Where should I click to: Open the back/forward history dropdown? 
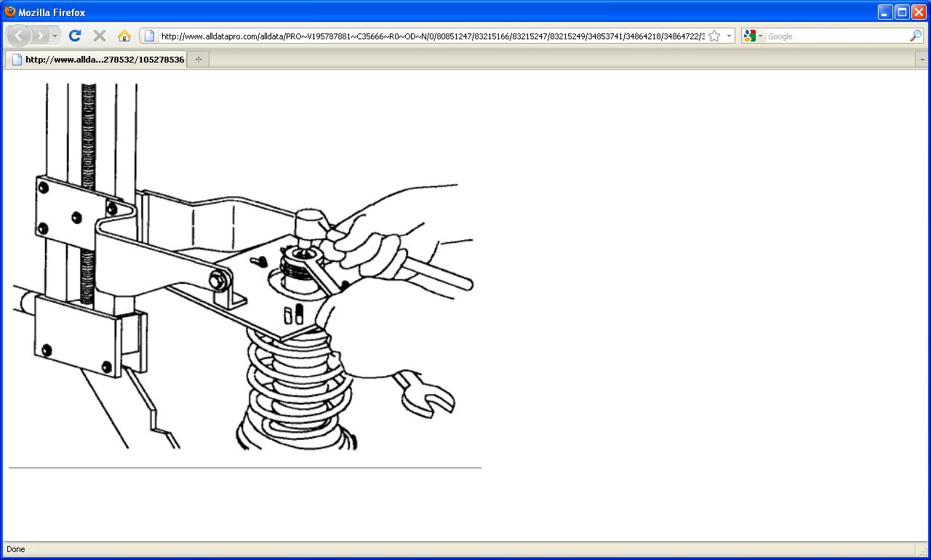(x=55, y=36)
